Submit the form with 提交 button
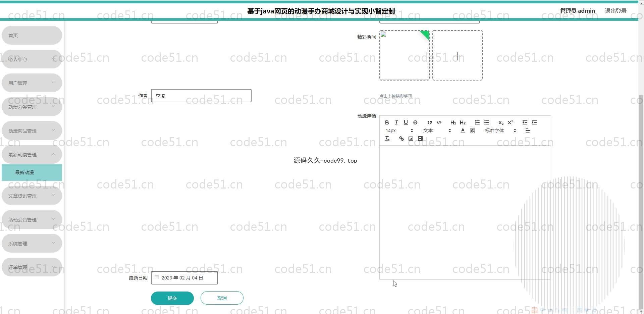The width and height of the screenshot is (644, 314). pos(172,298)
